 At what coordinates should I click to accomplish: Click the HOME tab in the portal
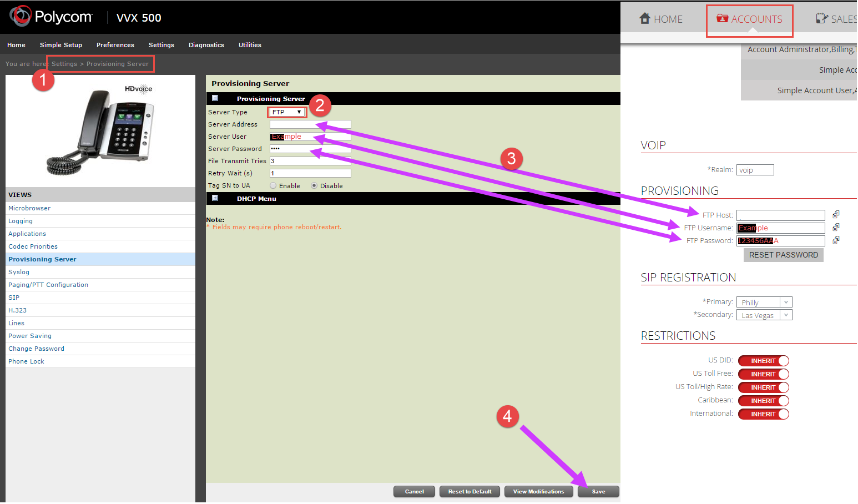click(x=661, y=19)
